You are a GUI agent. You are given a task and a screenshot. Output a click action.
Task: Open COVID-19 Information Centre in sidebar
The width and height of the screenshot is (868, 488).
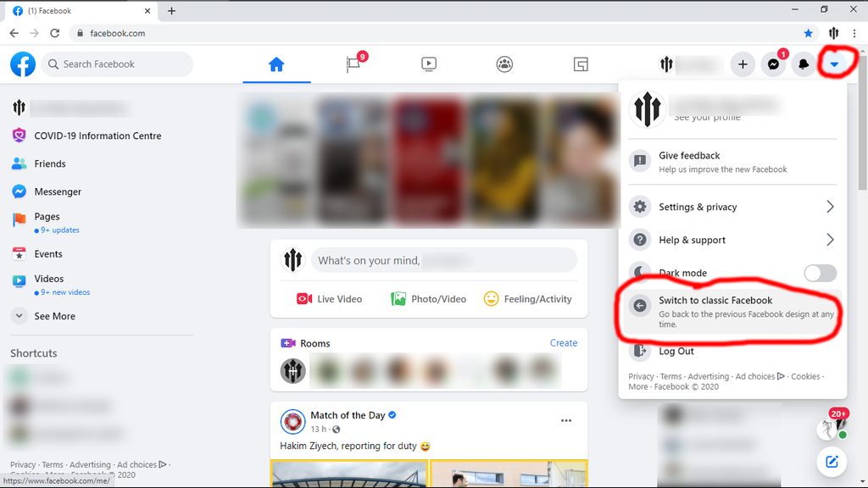97,136
